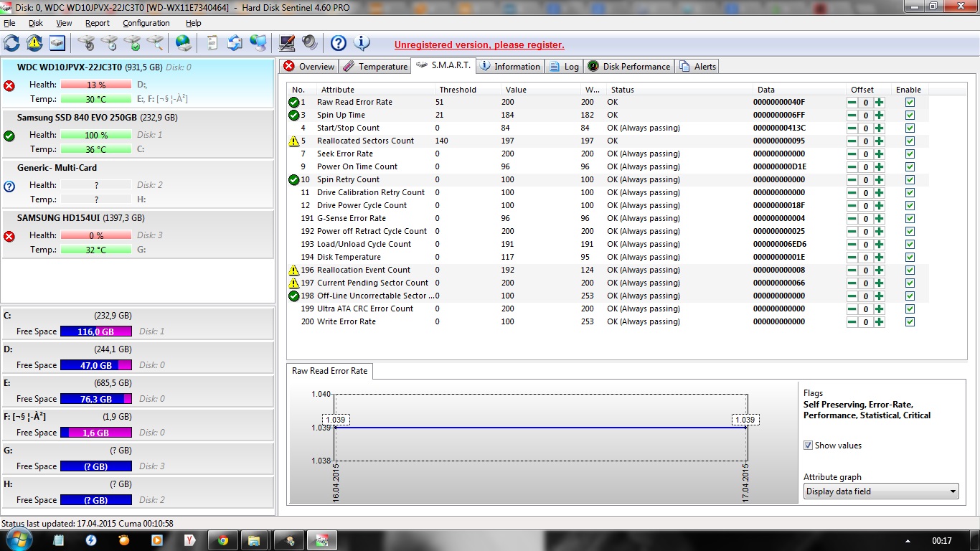
Task: Open Google Chrome from the taskbar
Action: coord(223,540)
